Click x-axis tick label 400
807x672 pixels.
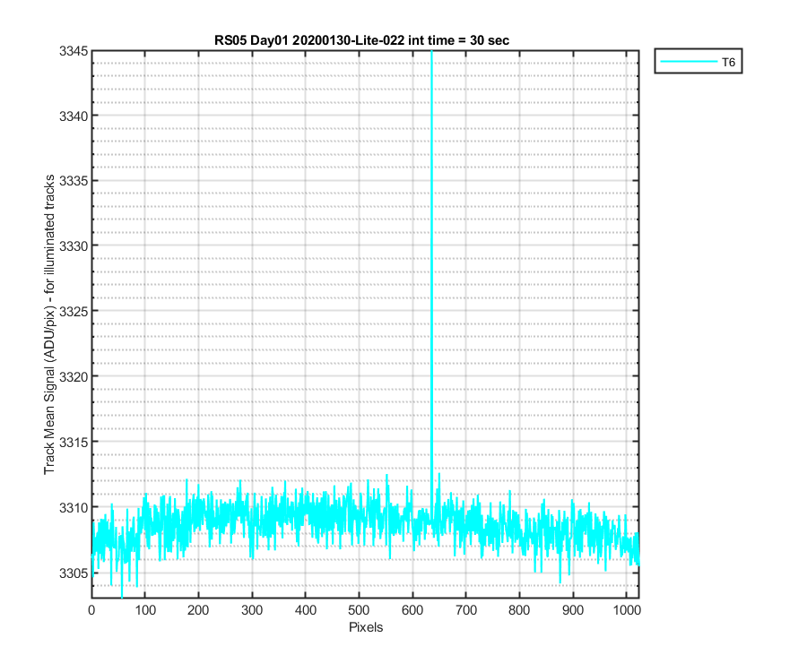click(305, 610)
